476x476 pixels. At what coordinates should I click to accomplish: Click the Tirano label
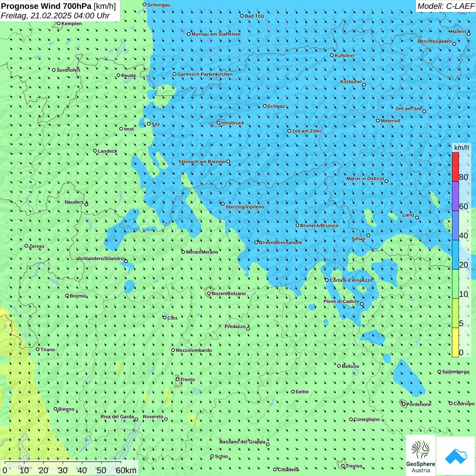(48, 350)
